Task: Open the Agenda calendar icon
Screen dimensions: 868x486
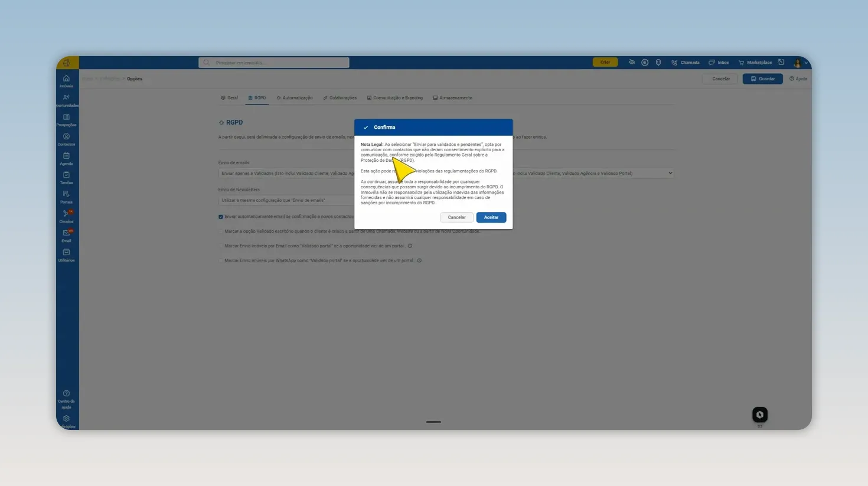Action: [x=66, y=159]
